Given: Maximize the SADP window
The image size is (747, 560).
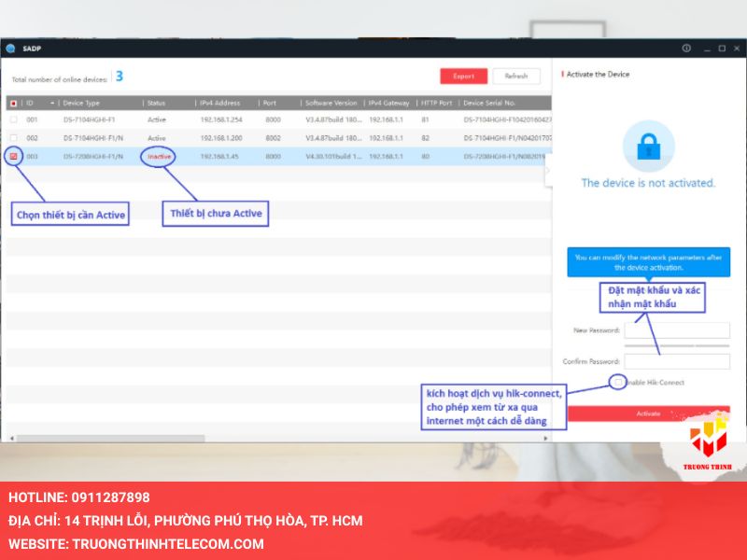Looking at the screenshot, I should [722, 49].
